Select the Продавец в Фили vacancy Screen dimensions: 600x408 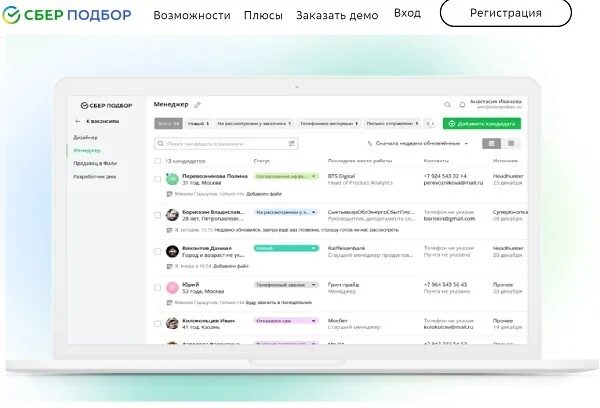[95, 163]
